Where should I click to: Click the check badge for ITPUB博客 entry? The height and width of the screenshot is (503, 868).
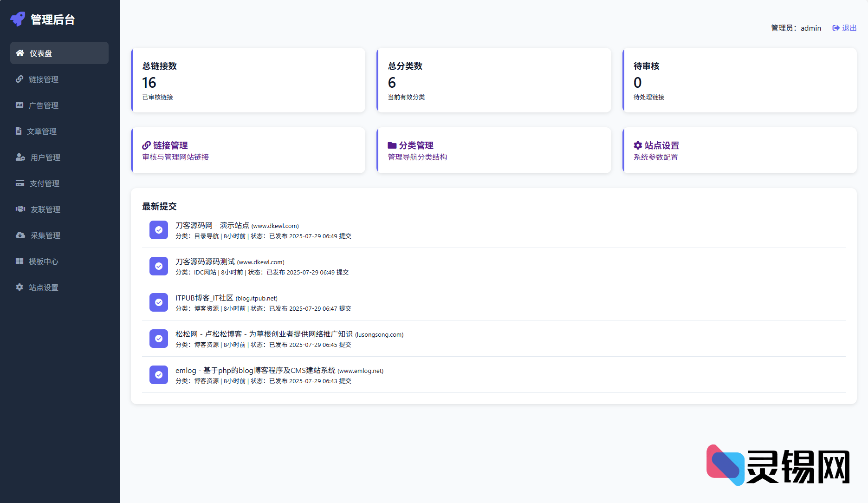[159, 302]
